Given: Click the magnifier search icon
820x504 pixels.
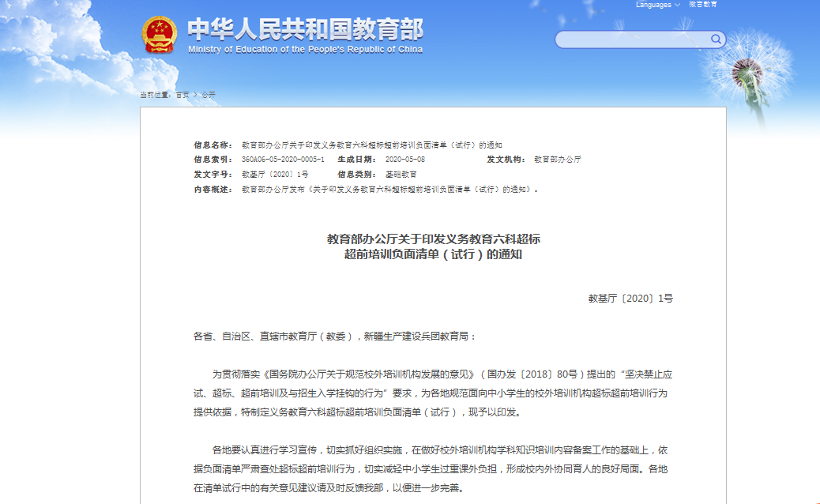Looking at the screenshot, I should [716, 39].
